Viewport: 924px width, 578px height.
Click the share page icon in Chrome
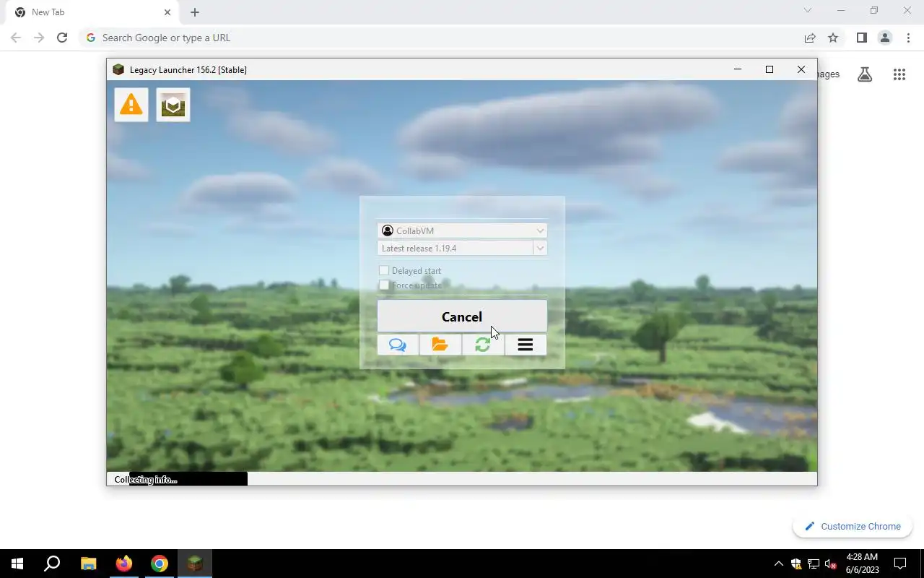[810, 38]
